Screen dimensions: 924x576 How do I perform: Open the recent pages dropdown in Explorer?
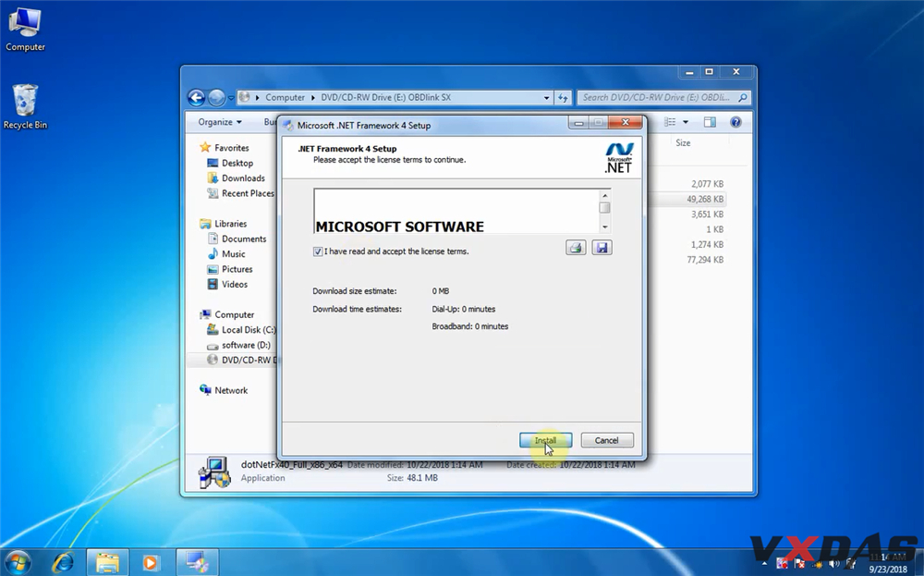tap(231, 98)
